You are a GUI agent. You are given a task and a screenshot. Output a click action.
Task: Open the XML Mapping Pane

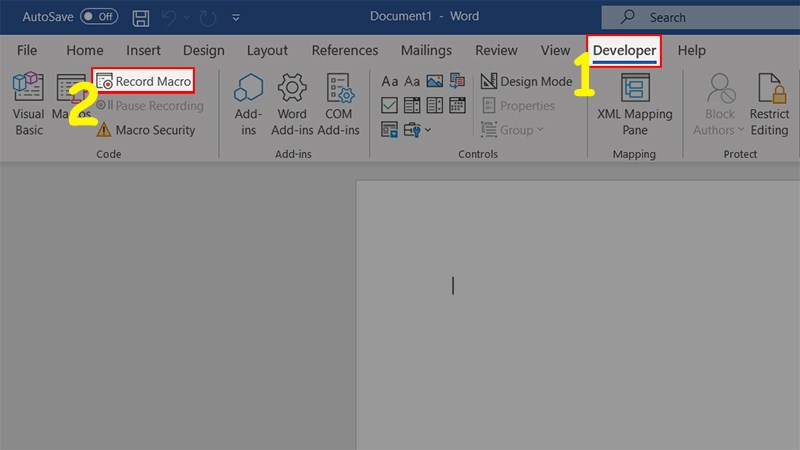[x=635, y=104]
